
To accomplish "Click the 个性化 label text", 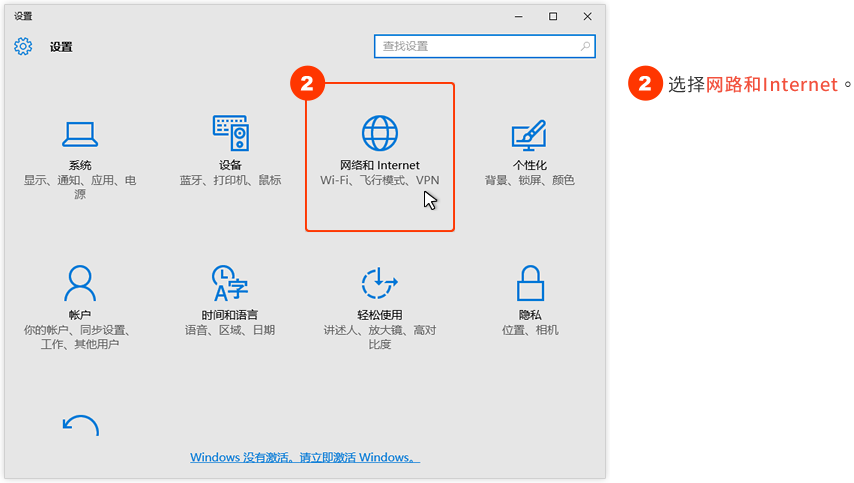I will point(529,165).
